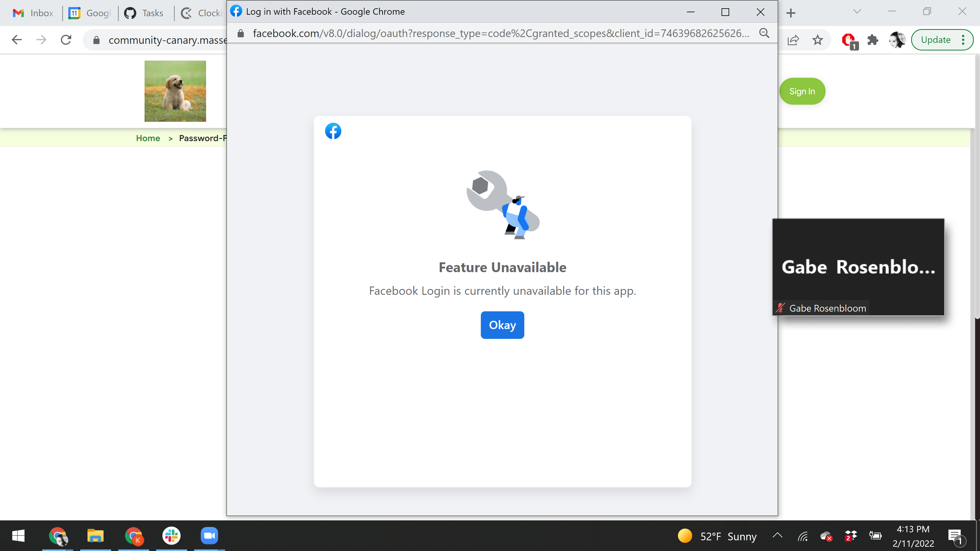Click the Okay button on the Facebook dialog
This screenshot has width=980, height=551.
[x=502, y=325]
